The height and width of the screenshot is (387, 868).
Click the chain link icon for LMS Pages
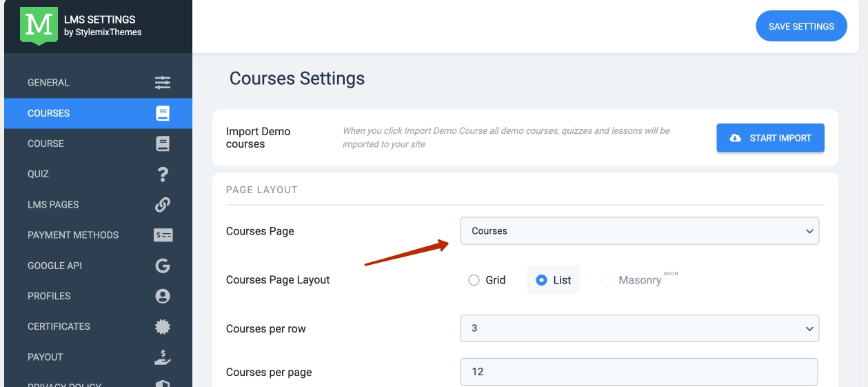tap(163, 205)
